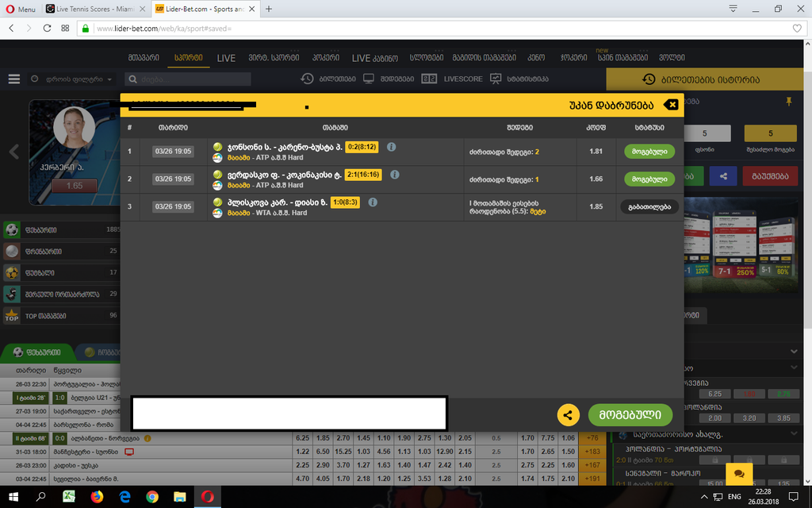This screenshot has height=508, width=812.
Task: Reload the page with the reload icon
Action: coord(47,28)
